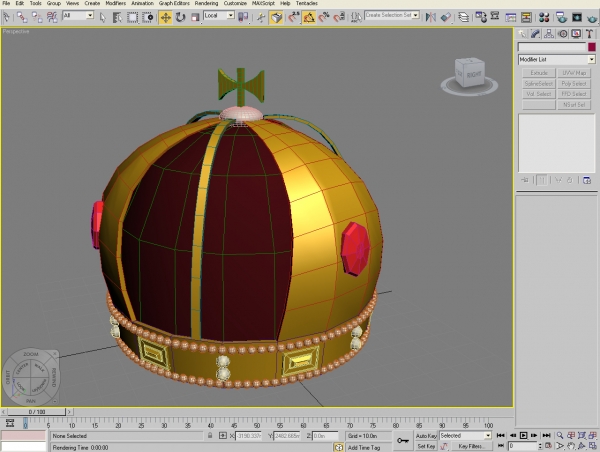Open key mode Selected dropdown
This screenshot has height=452, width=600.
coord(488,436)
